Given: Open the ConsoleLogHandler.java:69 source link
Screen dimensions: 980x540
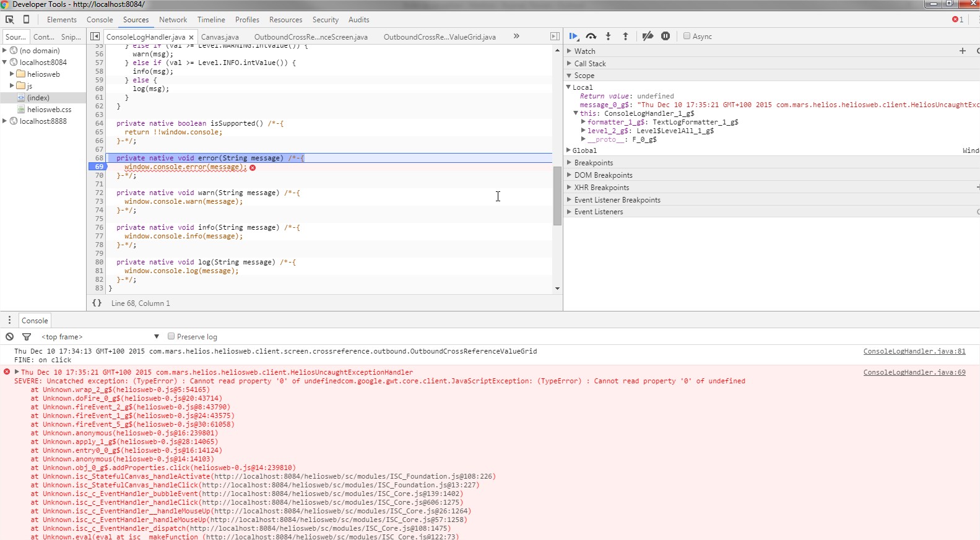Looking at the screenshot, I should (x=914, y=372).
